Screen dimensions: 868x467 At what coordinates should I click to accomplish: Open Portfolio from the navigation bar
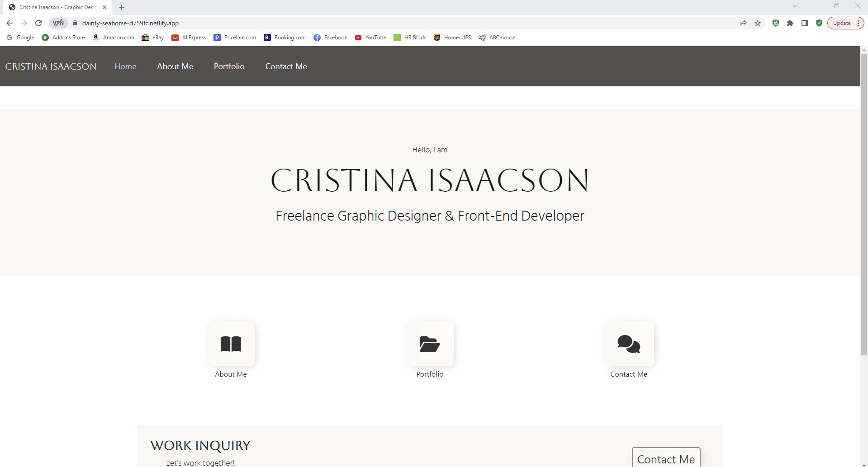229,66
